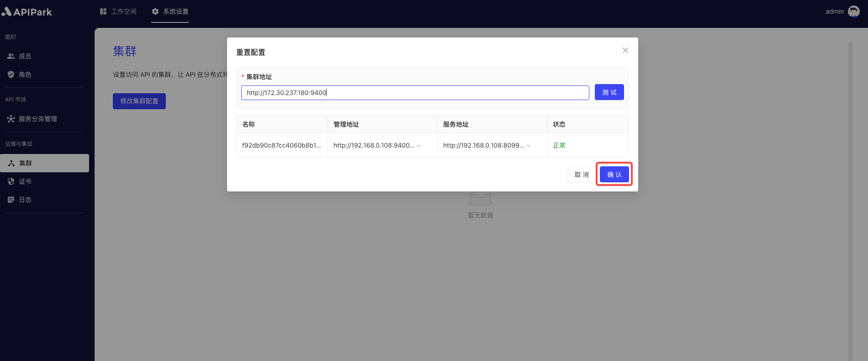Click the 集群地址 input field
The width and height of the screenshot is (868, 361).
(415, 93)
